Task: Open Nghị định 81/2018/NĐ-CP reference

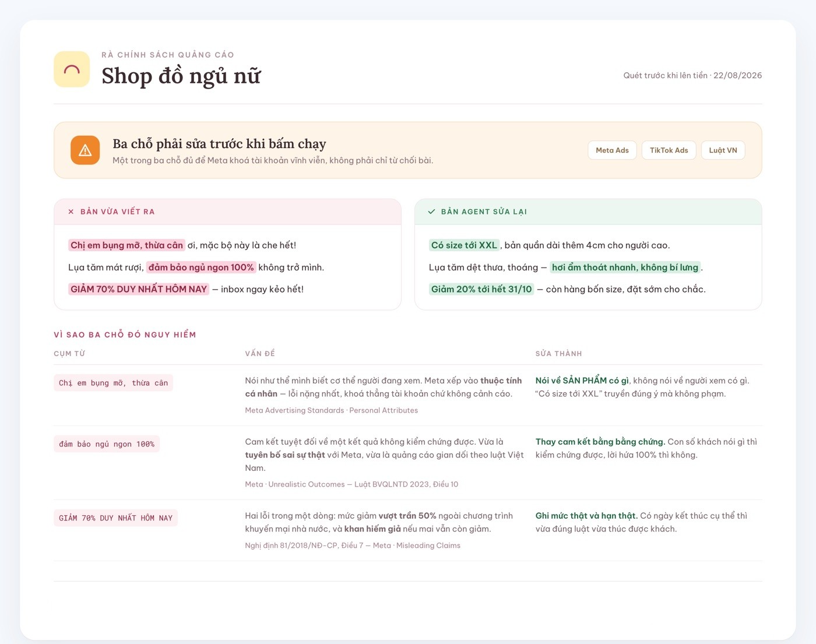Action: coord(353,546)
